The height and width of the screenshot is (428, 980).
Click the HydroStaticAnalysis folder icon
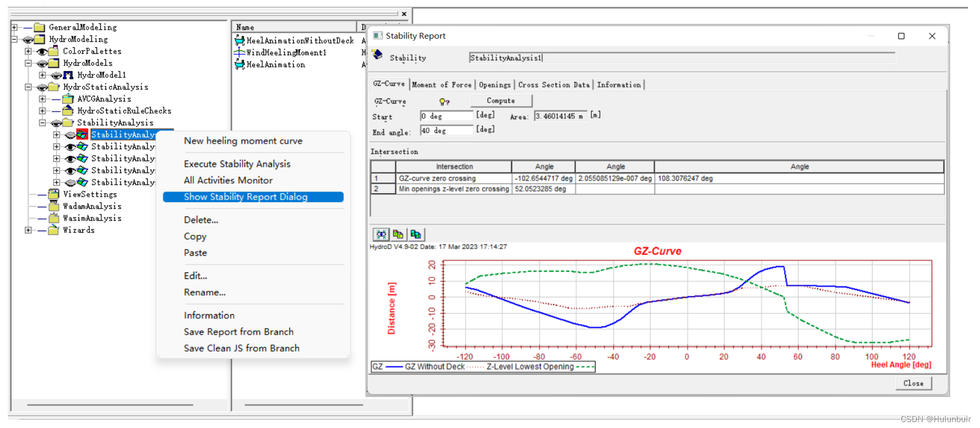tap(54, 87)
